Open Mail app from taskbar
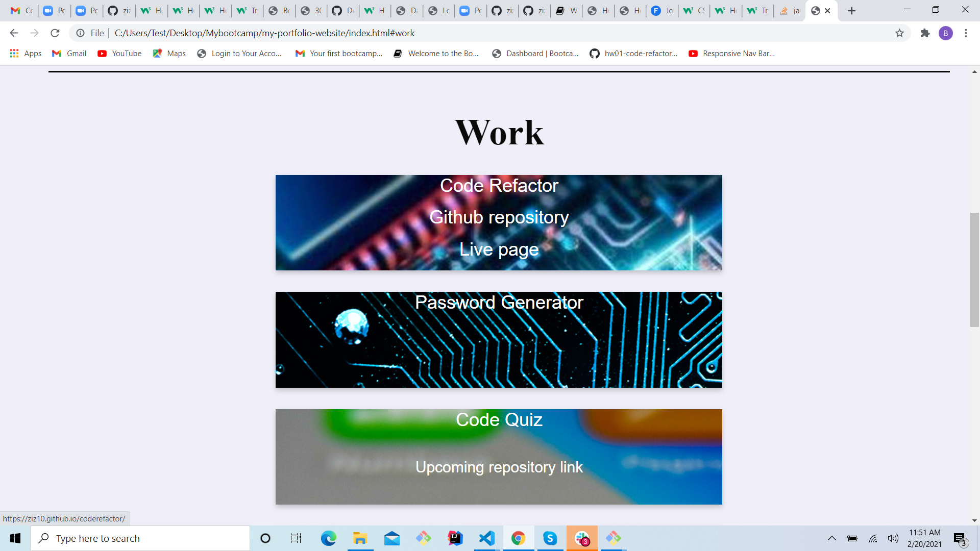Viewport: 980px width, 551px height. tap(392, 538)
